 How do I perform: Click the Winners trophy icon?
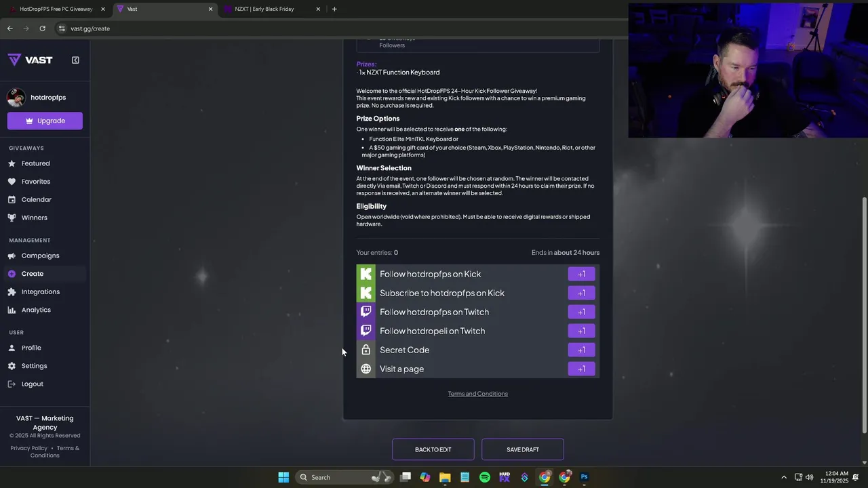pyautogui.click(x=12, y=218)
